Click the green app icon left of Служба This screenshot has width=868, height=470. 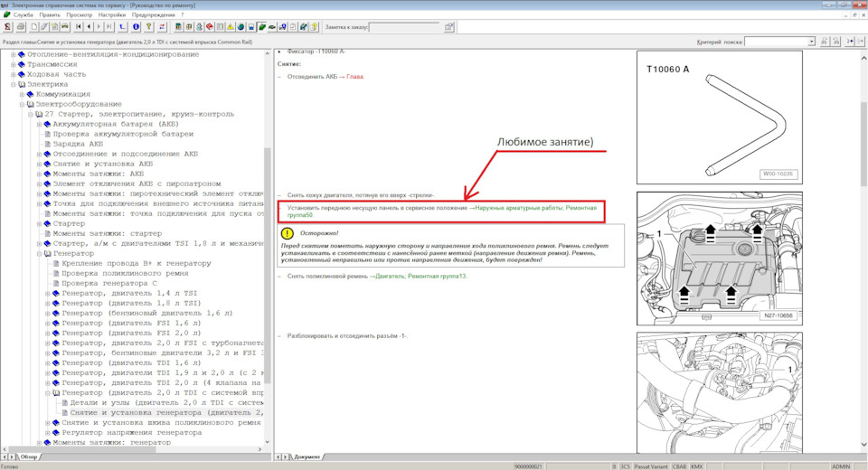click(6, 15)
